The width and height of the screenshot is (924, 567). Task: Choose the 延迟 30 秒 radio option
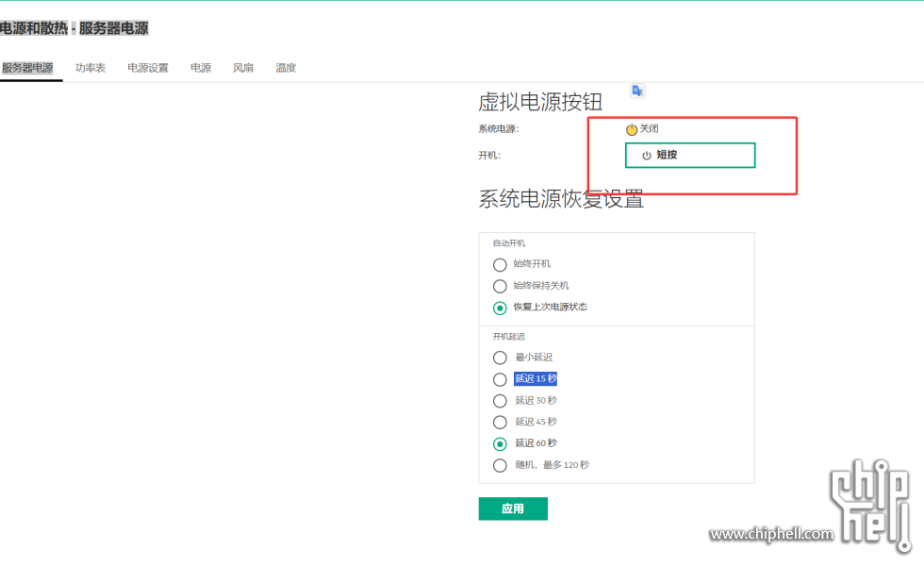(500, 401)
